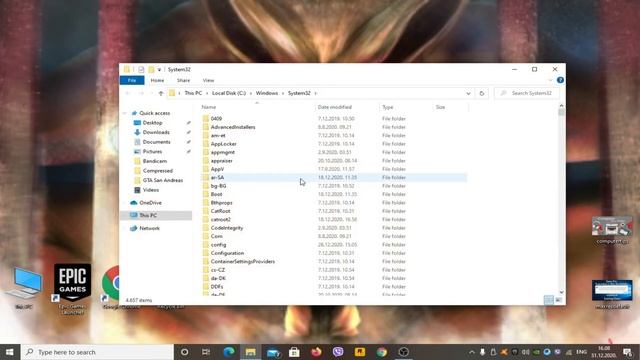640x360 pixels.
Task: Switch to Large icons view layout
Action: coord(558,300)
